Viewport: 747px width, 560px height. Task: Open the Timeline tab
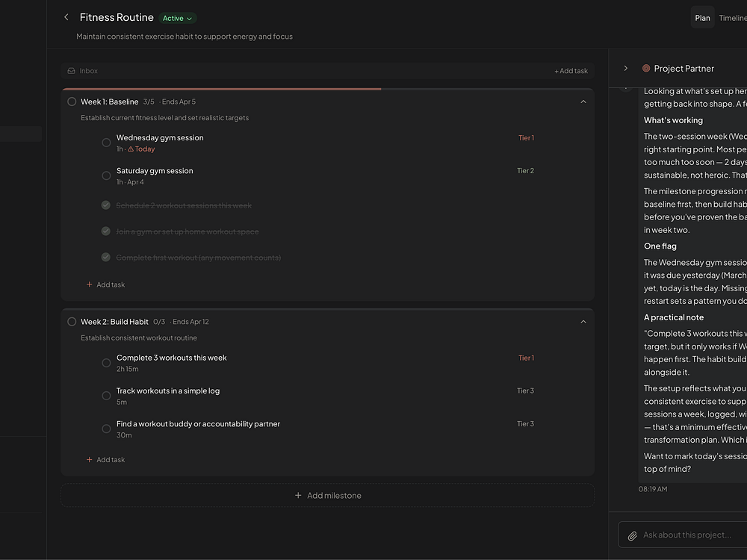(x=732, y=18)
